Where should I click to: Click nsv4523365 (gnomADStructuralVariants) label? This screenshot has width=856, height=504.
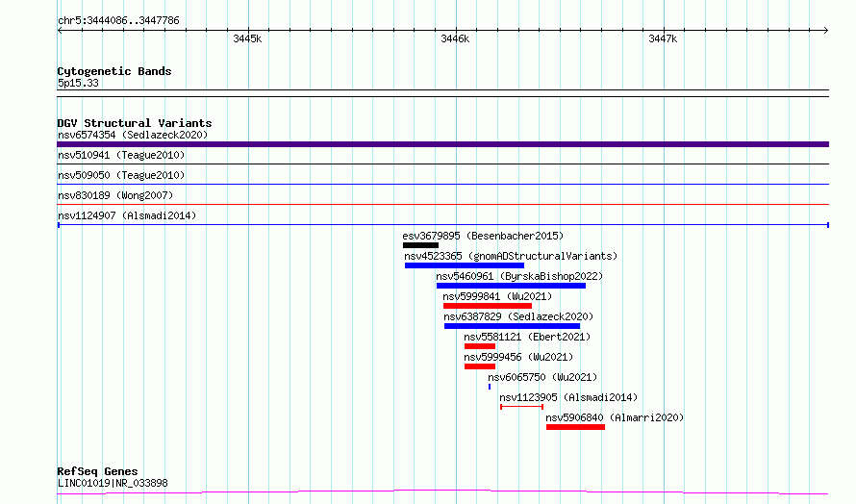511,256
